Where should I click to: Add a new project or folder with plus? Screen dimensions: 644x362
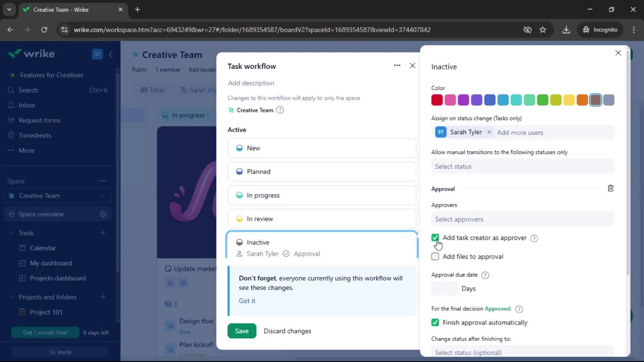click(x=103, y=297)
